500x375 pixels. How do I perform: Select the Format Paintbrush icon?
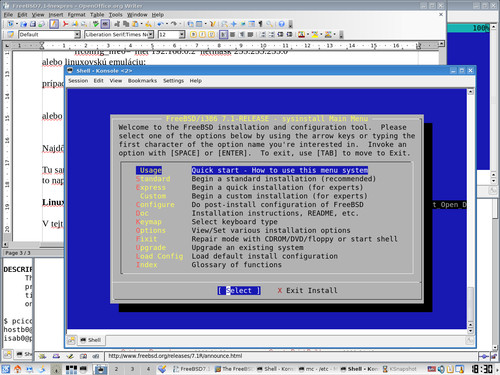click(148, 24)
